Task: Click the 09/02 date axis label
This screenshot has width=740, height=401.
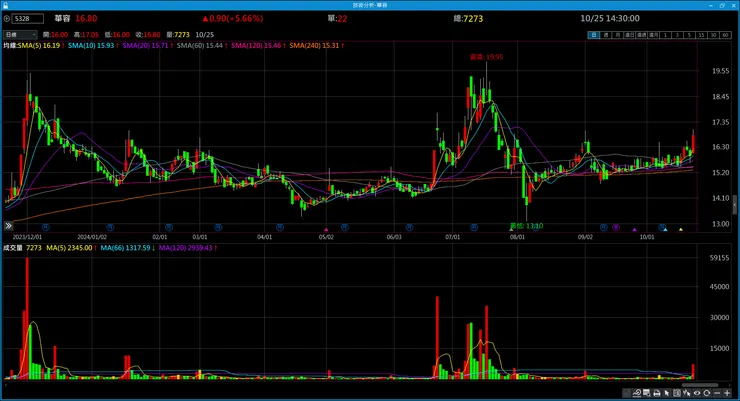Action: click(585, 237)
